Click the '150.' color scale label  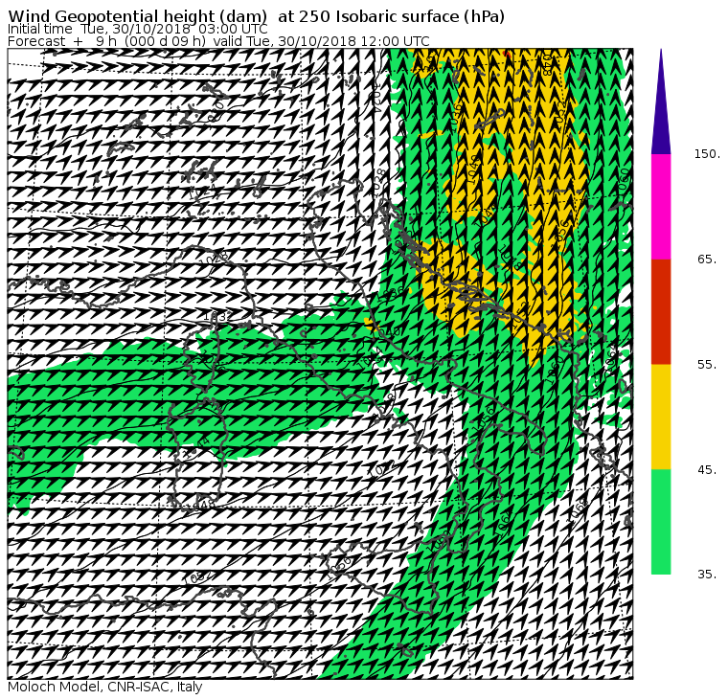[707, 154]
